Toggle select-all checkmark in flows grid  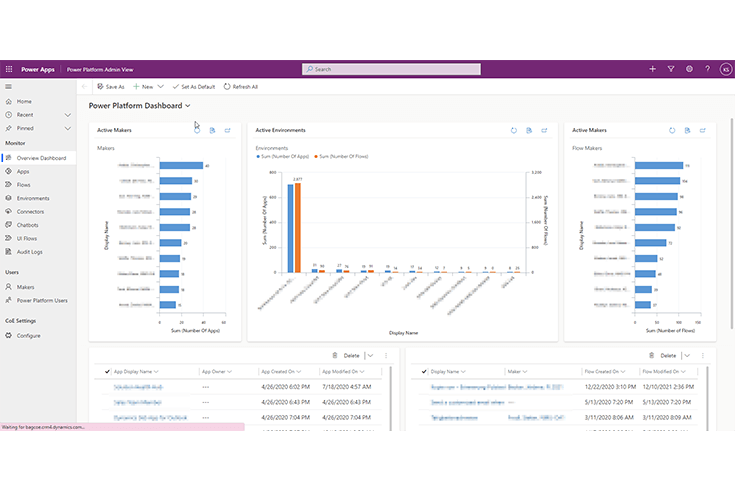pyautogui.click(x=424, y=372)
